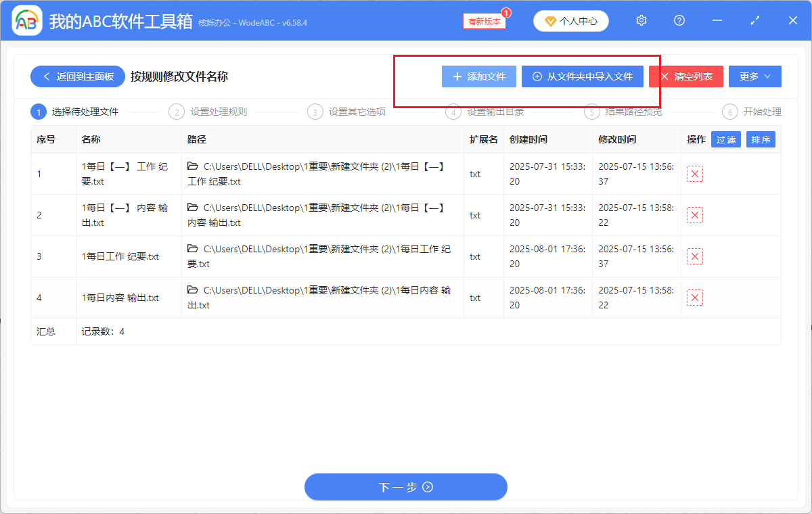Jump to step 4 设置输出目录
The height and width of the screenshot is (514, 812).
click(x=489, y=112)
